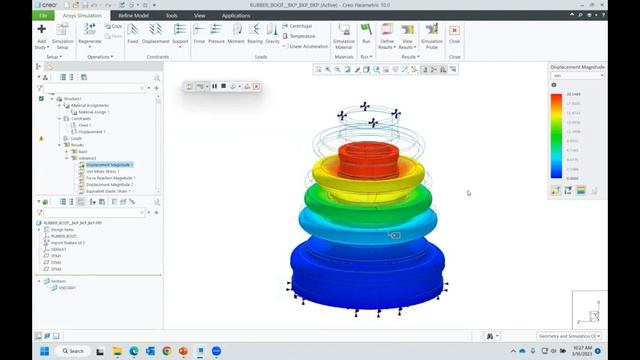640x360 pixels.
Task: Click the Run simulation flag icon
Action: [x=366, y=29]
